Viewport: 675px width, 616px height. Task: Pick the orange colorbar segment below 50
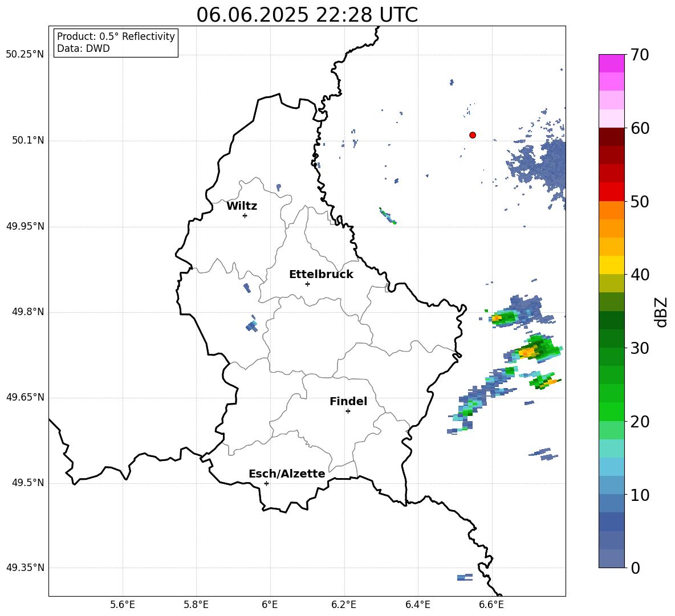coord(612,210)
